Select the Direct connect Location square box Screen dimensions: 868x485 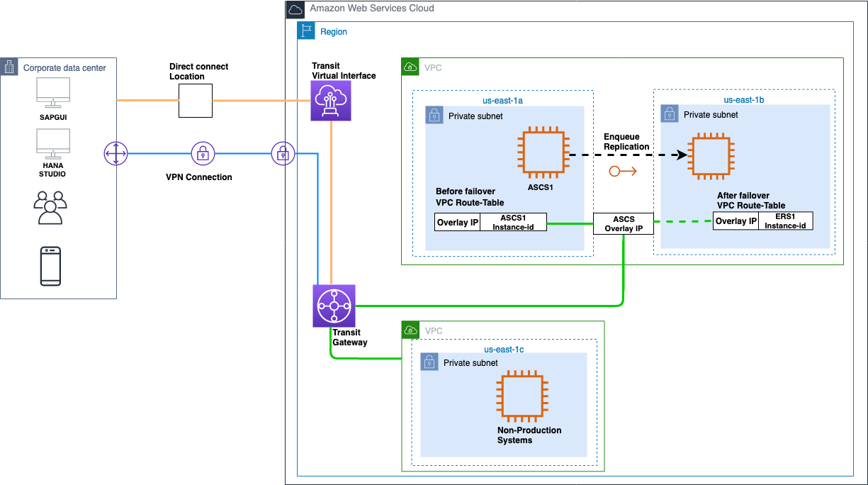coord(195,101)
